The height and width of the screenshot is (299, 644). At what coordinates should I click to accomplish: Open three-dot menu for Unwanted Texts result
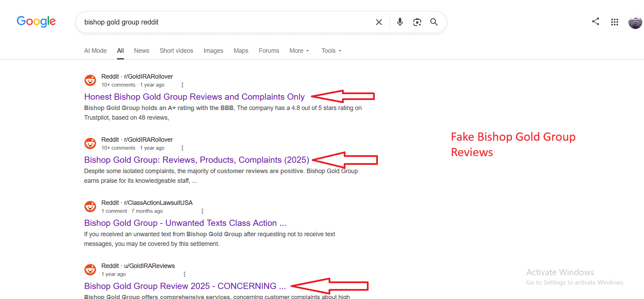(x=202, y=211)
